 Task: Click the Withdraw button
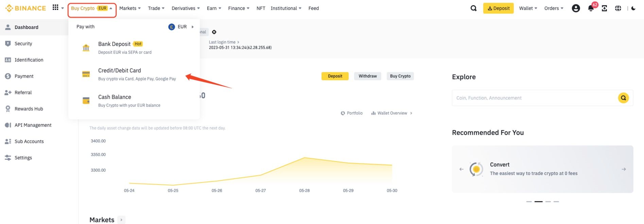click(x=367, y=76)
